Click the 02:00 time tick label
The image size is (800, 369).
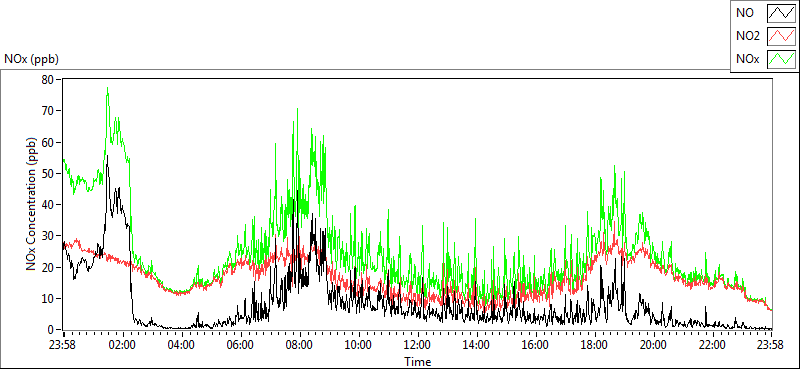point(122,345)
